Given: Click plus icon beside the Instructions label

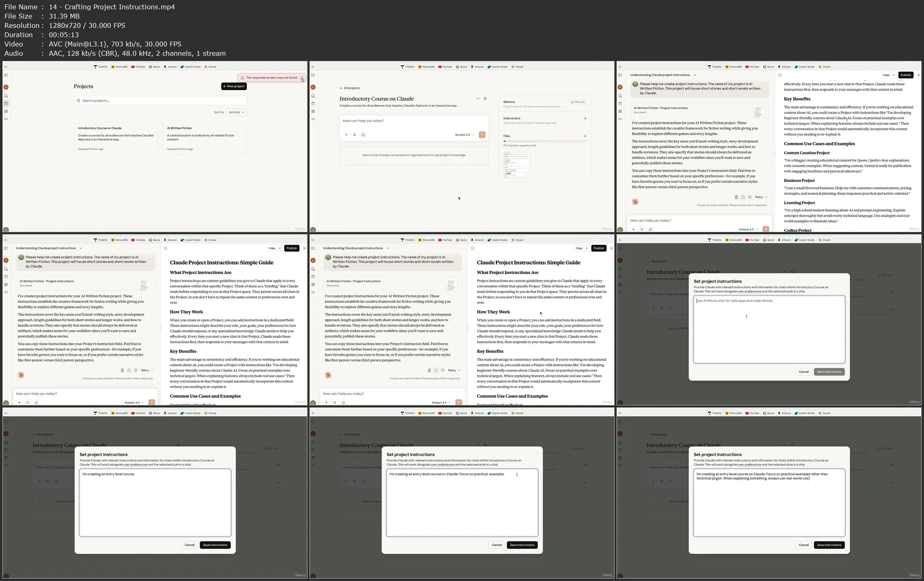Looking at the screenshot, I should click(x=585, y=118).
